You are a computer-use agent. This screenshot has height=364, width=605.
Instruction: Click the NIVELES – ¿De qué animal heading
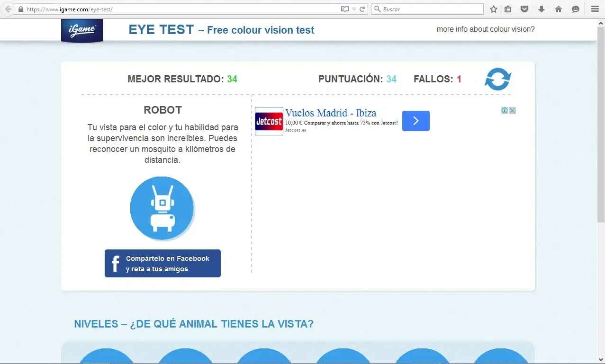coord(194,324)
